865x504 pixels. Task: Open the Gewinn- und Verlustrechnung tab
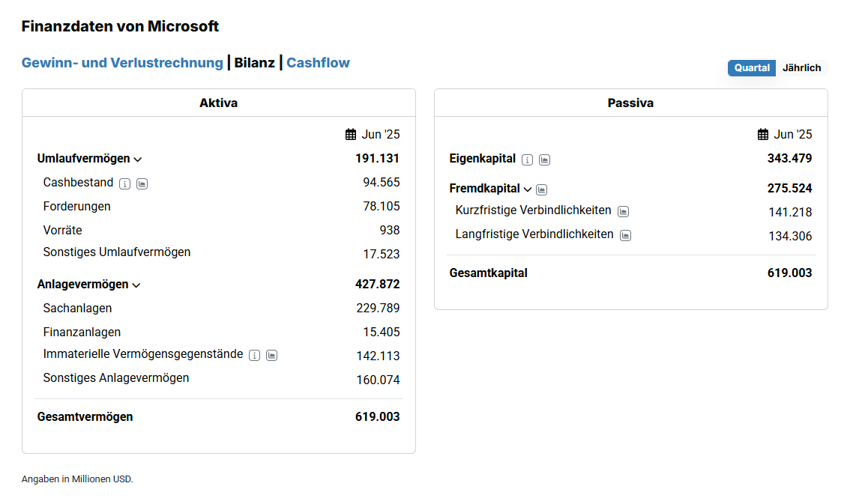122,63
